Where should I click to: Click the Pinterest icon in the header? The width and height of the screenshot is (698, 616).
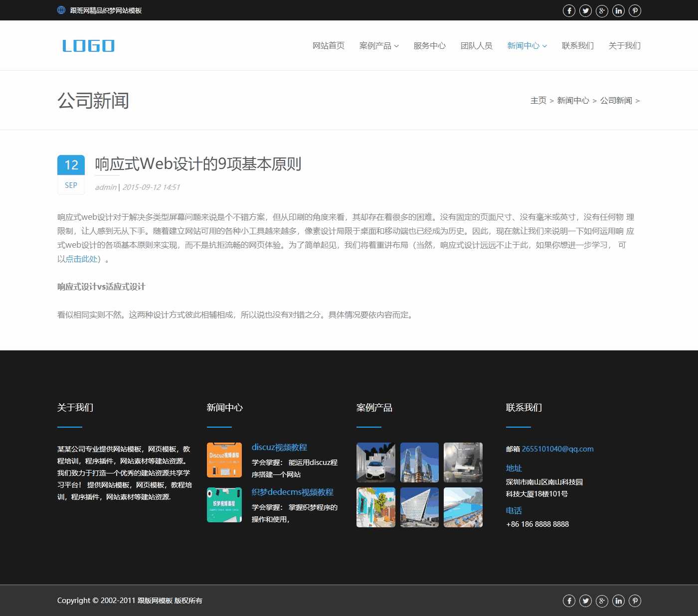[x=635, y=10]
